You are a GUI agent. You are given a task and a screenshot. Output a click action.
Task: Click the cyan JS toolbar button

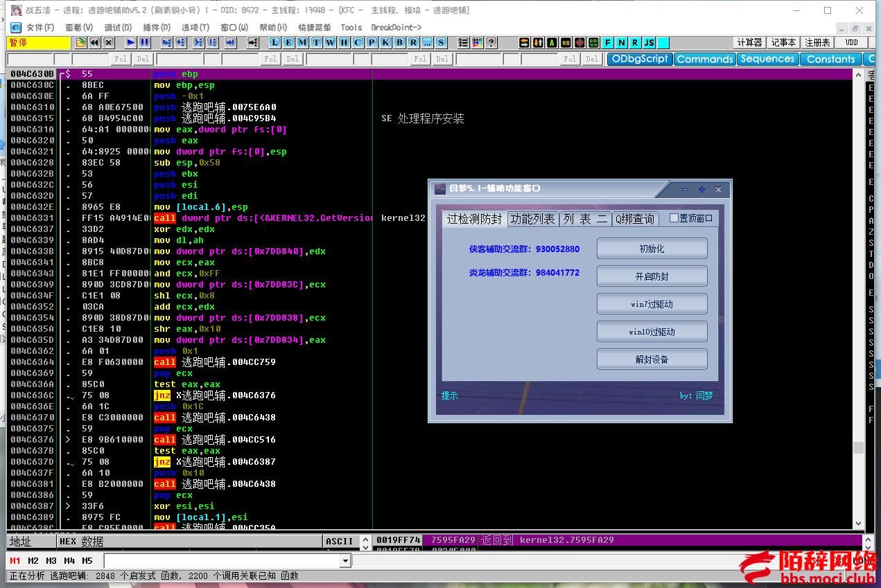[x=649, y=42]
